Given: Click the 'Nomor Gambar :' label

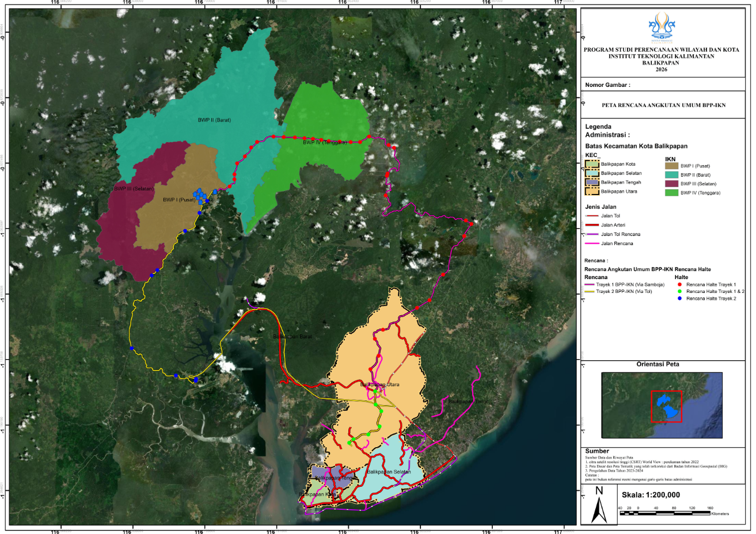Looking at the screenshot, I should click(x=607, y=85).
